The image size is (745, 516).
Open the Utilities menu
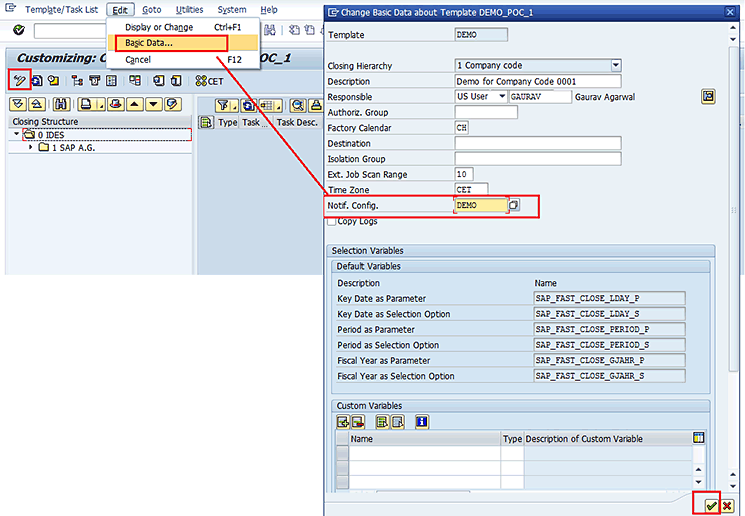tap(189, 9)
